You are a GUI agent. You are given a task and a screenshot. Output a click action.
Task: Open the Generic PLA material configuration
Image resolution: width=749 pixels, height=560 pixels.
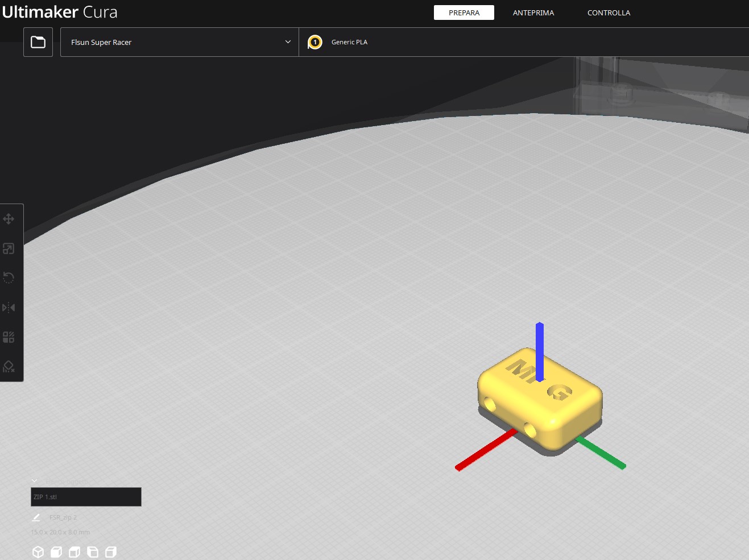pos(349,42)
